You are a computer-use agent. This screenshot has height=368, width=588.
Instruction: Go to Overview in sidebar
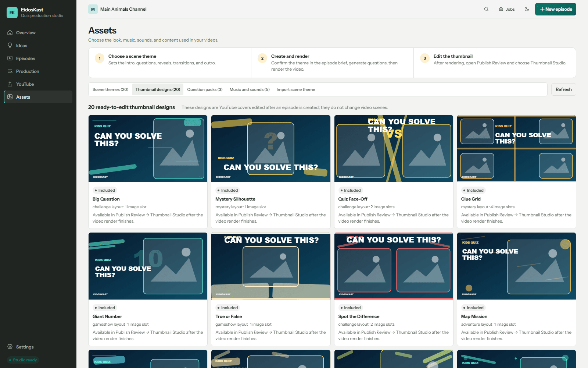pyautogui.click(x=38, y=33)
